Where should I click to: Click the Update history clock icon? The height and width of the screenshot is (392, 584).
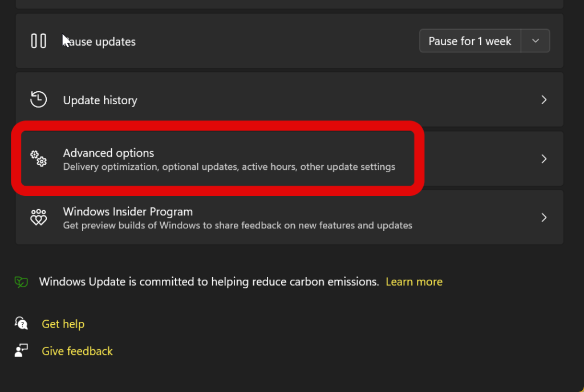38,100
